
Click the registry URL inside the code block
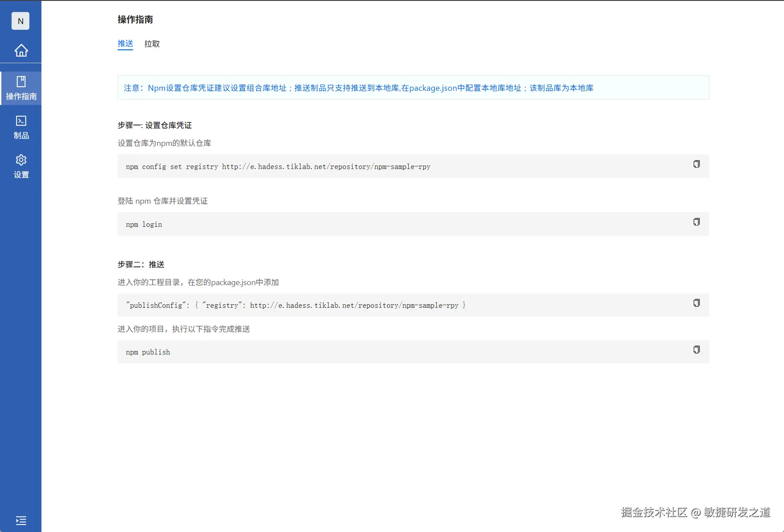point(325,166)
